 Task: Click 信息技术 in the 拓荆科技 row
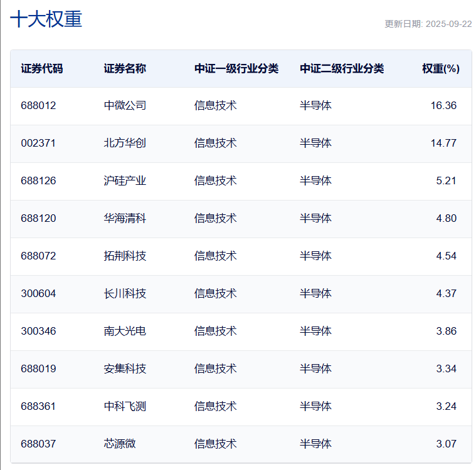point(215,256)
